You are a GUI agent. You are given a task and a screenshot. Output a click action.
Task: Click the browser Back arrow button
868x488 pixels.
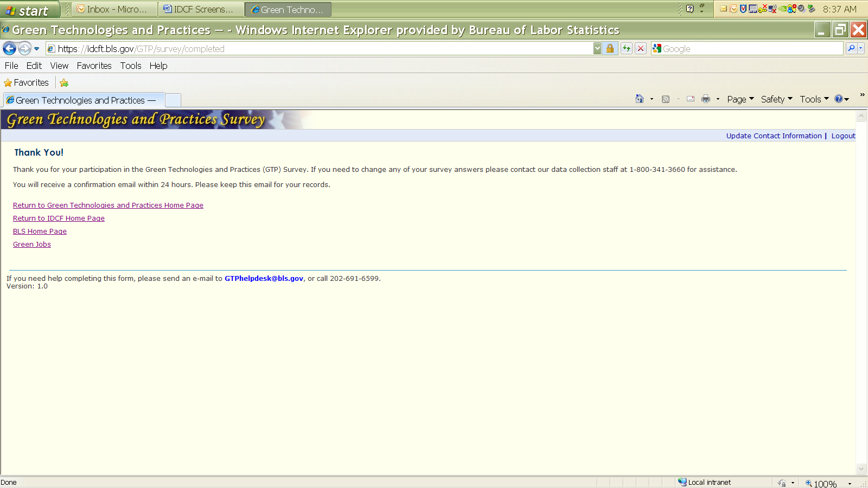9,49
